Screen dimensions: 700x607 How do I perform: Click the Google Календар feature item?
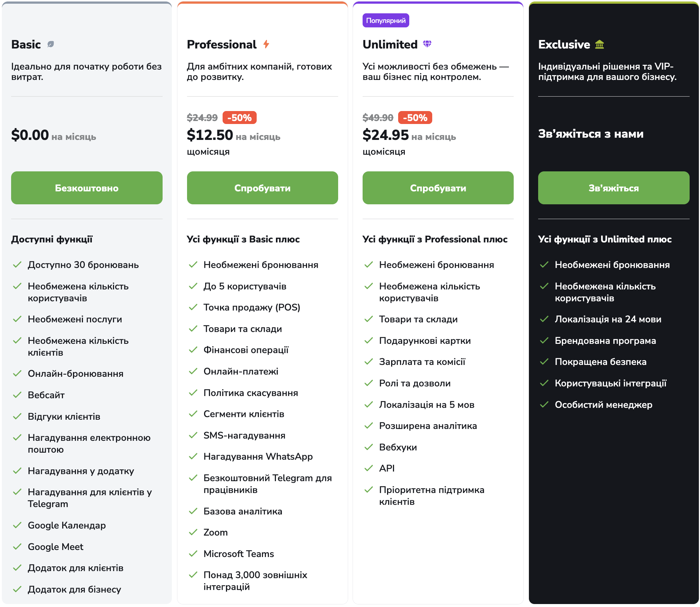coord(67,525)
